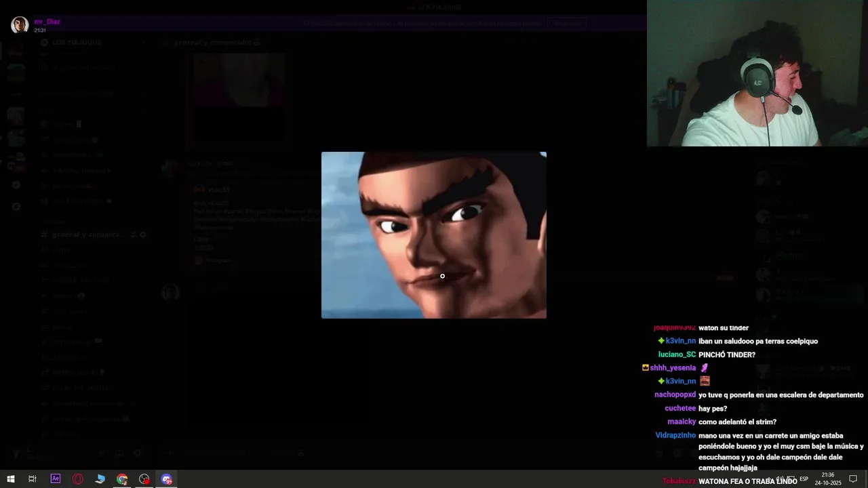
Task: Open the clock showing 21:36
Action: coord(828,479)
